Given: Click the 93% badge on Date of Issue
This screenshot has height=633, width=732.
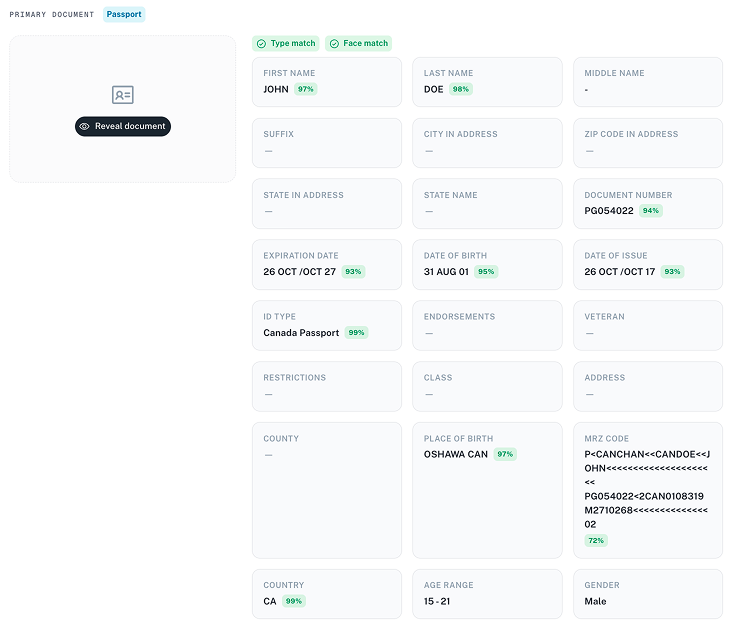Looking at the screenshot, I should coord(672,272).
